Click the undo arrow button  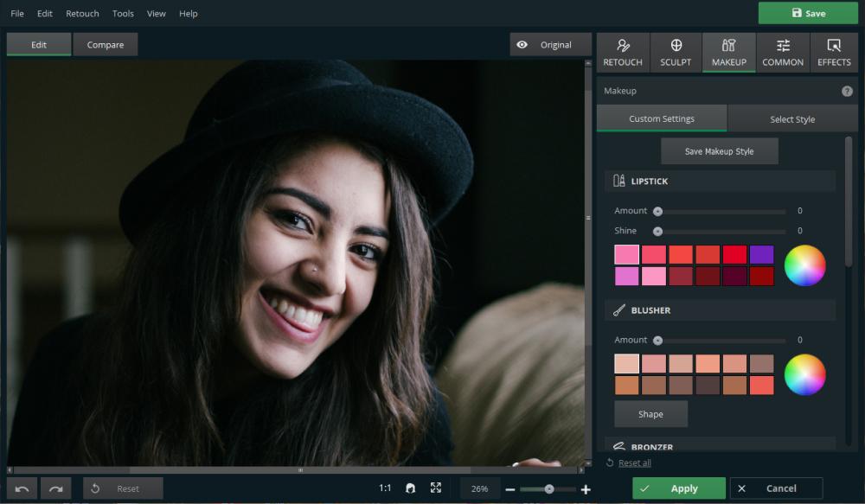(22, 488)
